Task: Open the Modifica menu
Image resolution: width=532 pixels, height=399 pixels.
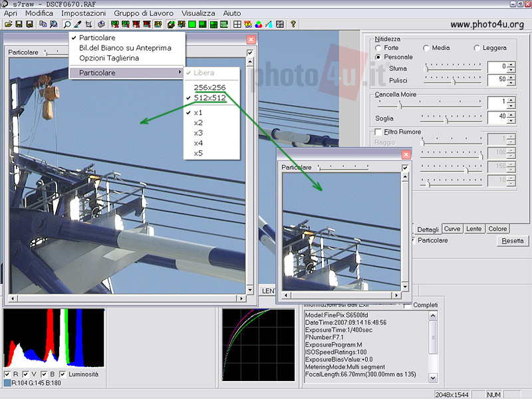Action: [39, 13]
